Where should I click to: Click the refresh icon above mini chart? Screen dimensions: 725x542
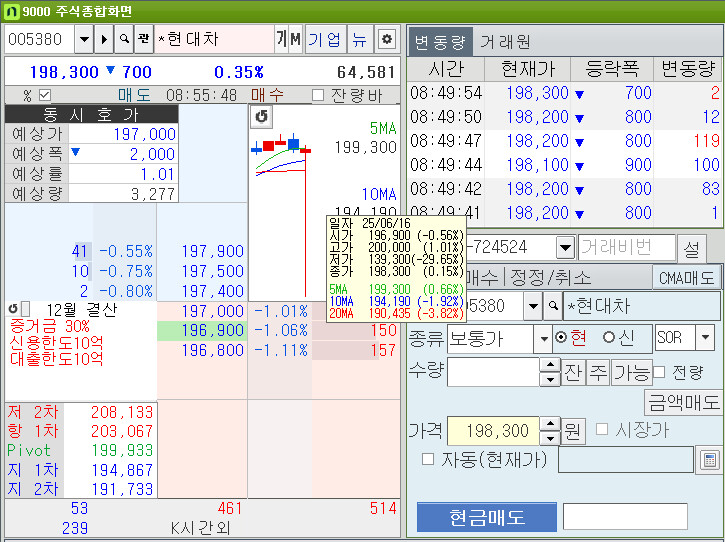[261, 117]
